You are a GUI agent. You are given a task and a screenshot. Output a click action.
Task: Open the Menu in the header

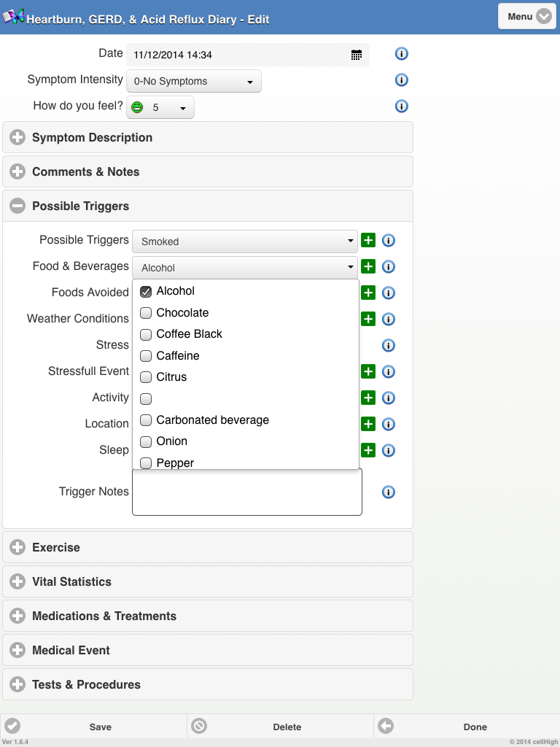pyautogui.click(x=526, y=16)
